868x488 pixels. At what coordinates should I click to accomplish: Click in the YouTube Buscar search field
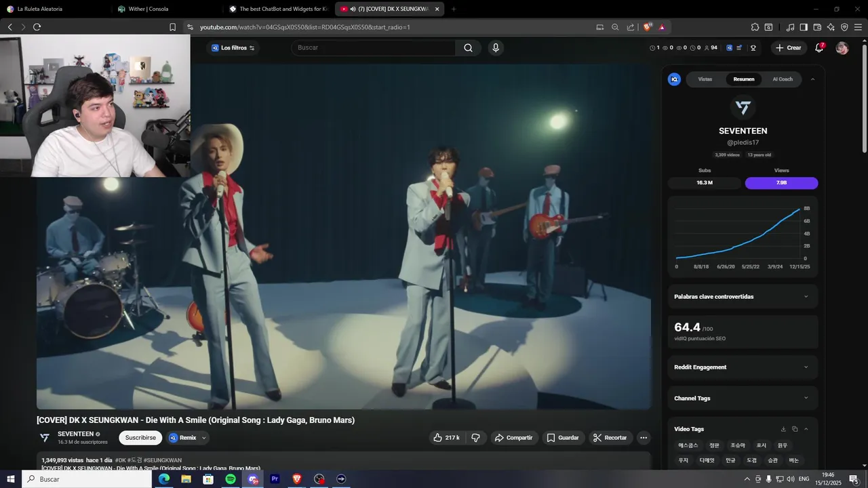pos(375,47)
